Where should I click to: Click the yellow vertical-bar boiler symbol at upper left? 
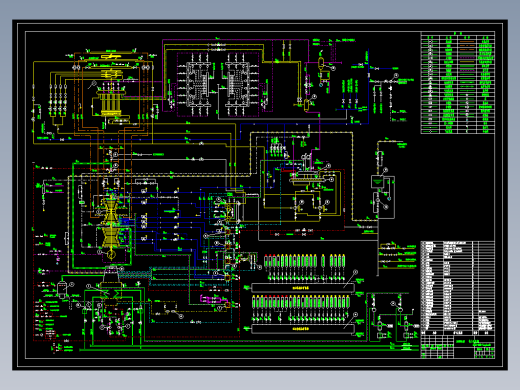(x=111, y=104)
